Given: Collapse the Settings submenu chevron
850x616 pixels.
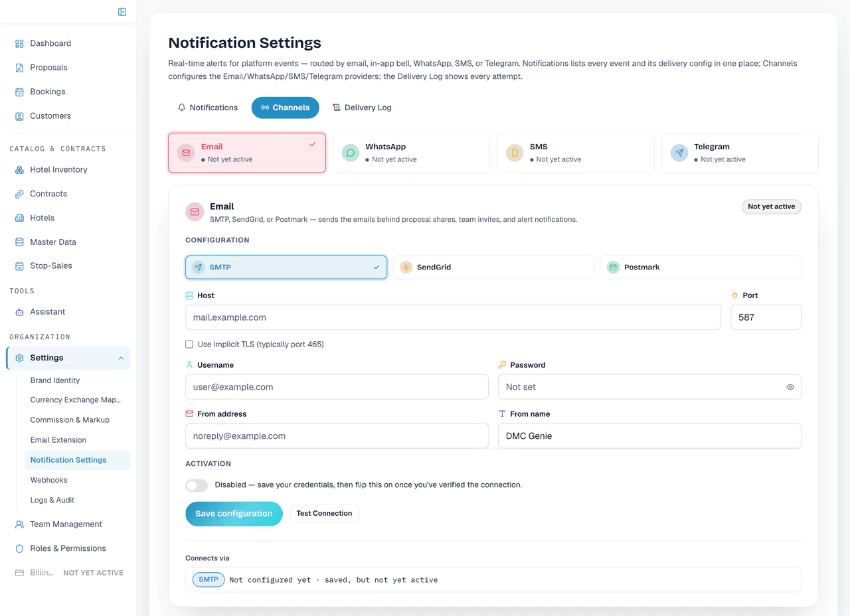Looking at the screenshot, I should 121,358.
